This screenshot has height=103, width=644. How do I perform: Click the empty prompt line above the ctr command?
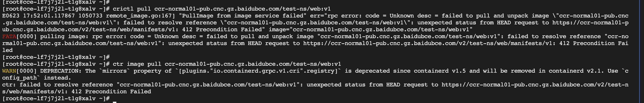tap(56, 57)
